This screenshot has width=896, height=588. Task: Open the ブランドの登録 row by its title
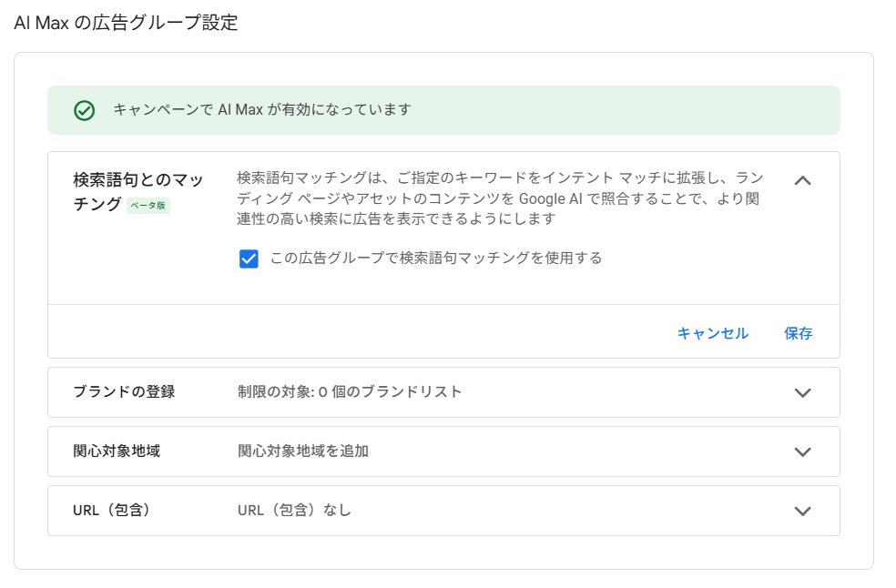point(124,392)
